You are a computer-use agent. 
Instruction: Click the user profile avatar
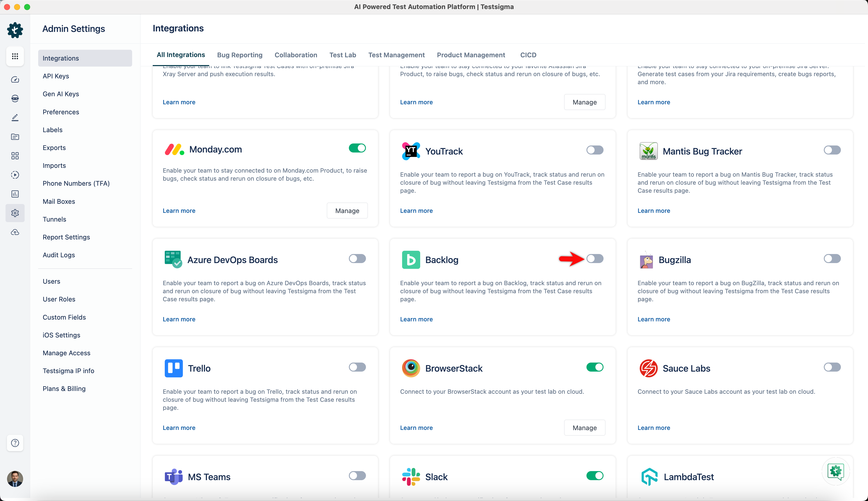tap(15, 479)
